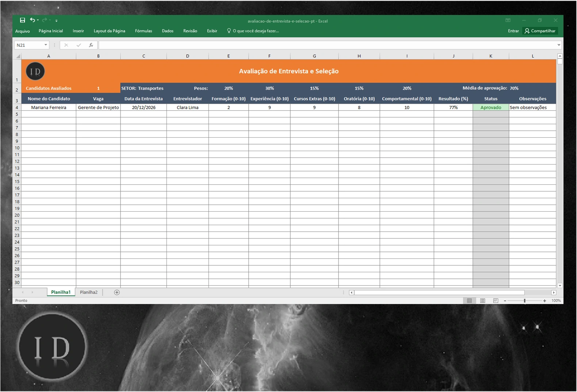Click the zoom out minus button
Viewport: 577px width, 392px height.
505,301
